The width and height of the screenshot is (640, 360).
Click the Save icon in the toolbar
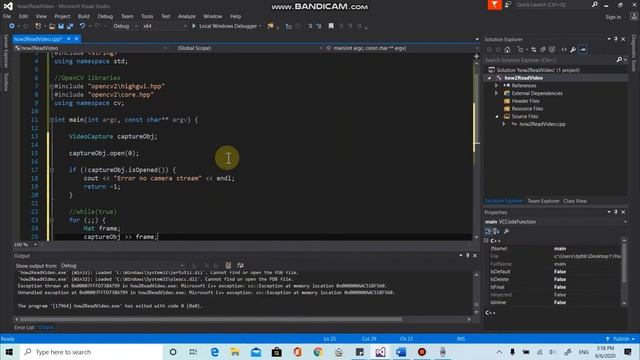pyautogui.click(x=61, y=26)
